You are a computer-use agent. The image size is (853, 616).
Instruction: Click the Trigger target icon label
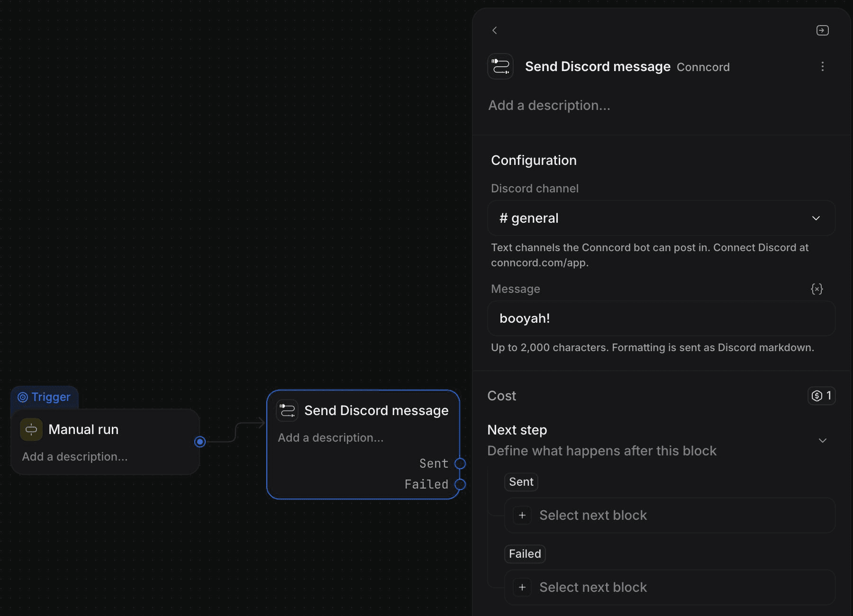coord(44,397)
